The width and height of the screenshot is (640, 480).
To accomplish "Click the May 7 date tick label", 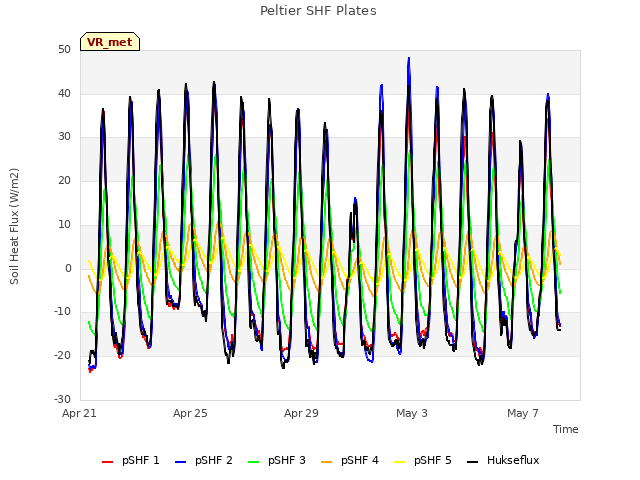I will (523, 413).
